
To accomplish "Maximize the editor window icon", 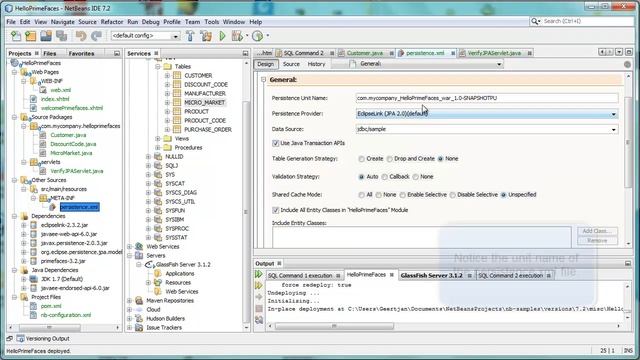I will pyautogui.click(x=629, y=52).
